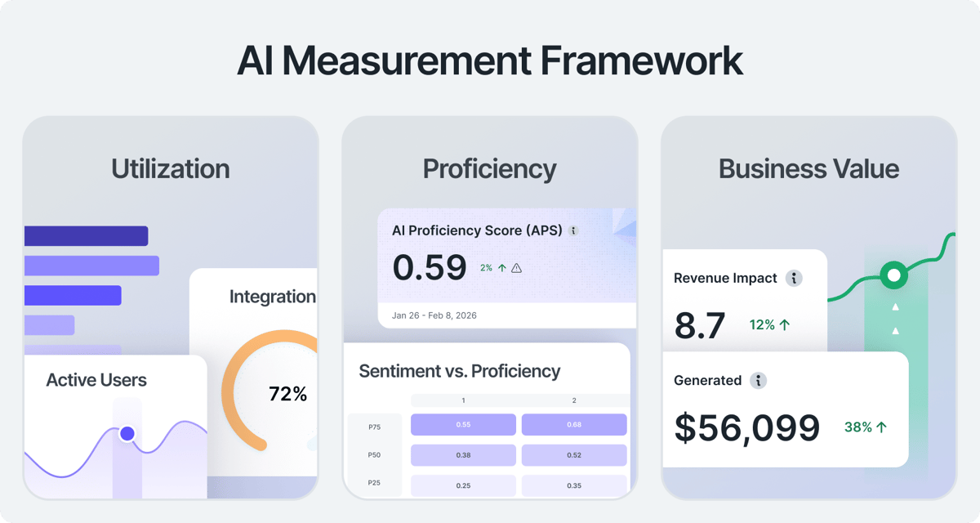Select the green marker dot on the trend line
The width and height of the screenshot is (980, 523).
coord(893,275)
